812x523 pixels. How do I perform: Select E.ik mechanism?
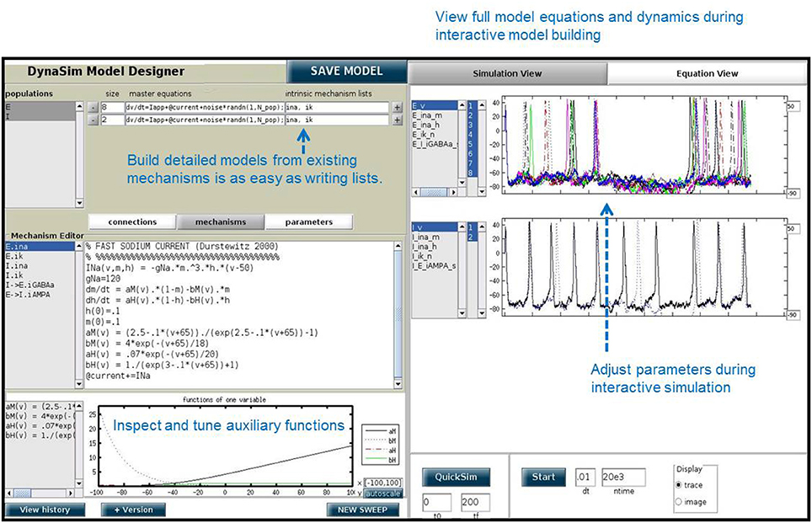point(40,256)
